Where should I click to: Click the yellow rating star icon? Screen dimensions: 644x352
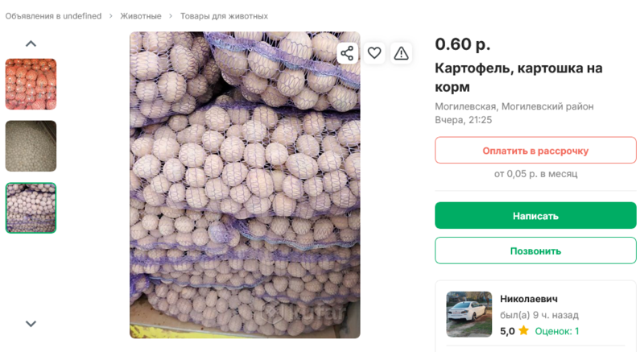523,331
